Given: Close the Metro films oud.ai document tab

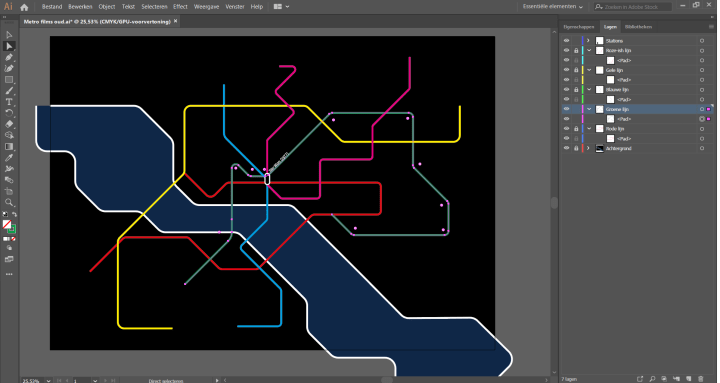Looking at the screenshot, I should [175, 21].
